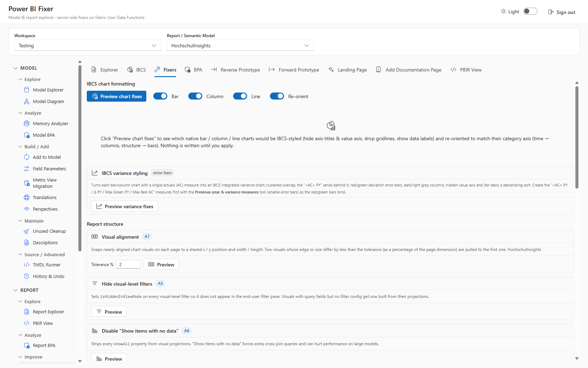
Task: Click the TMDL Runner code icon
Action: 27,265
